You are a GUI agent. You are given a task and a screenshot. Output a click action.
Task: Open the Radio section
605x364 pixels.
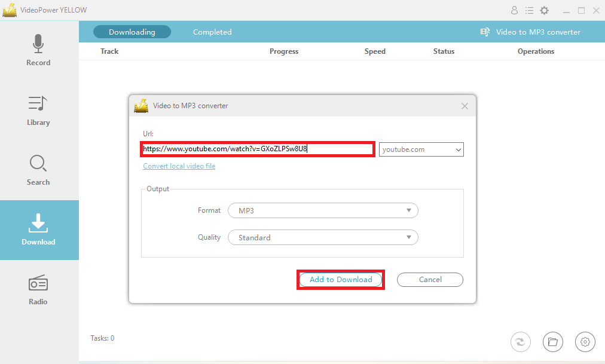click(x=38, y=290)
